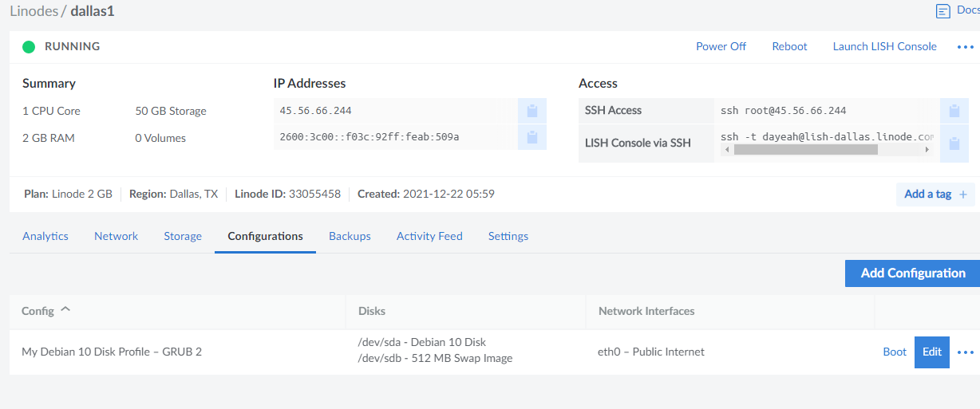
Task: Open the configuration row three-dot menu
Action: [966, 352]
